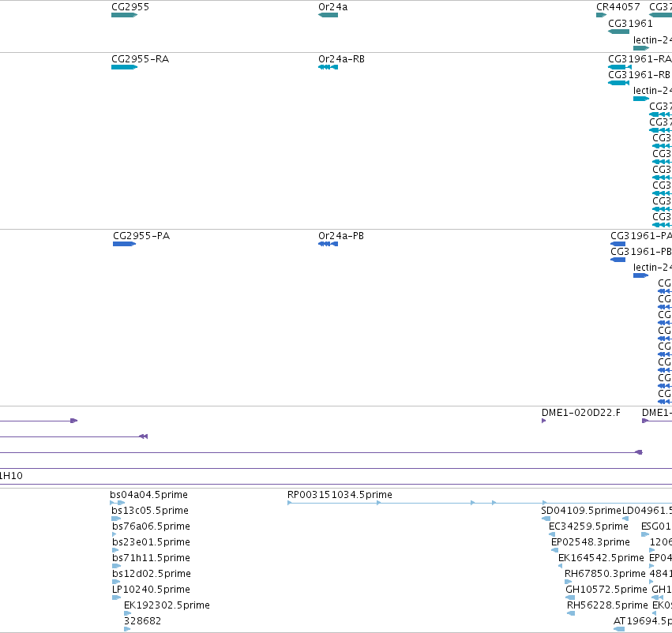Open transcript Or24a-RB

(342, 58)
